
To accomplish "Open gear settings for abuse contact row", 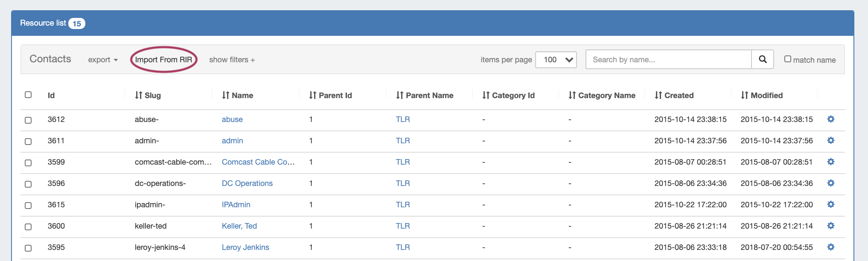I will (x=830, y=119).
